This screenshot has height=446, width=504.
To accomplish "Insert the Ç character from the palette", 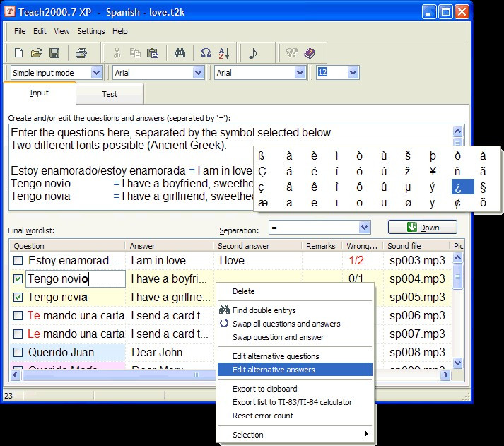I will tap(262, 172).
